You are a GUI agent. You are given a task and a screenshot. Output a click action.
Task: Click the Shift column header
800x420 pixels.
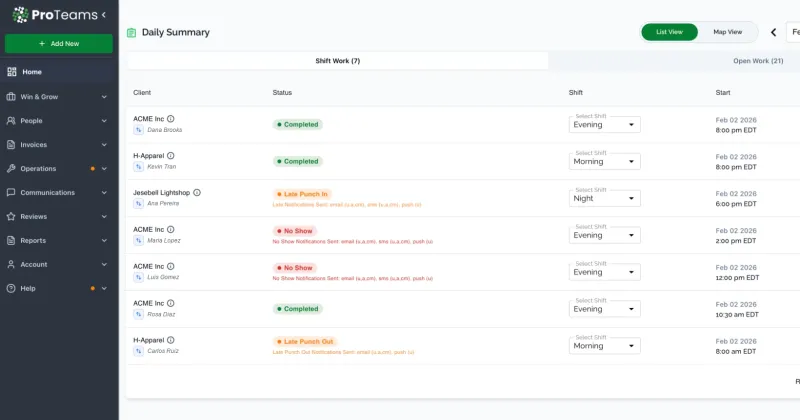pos(576,92)
